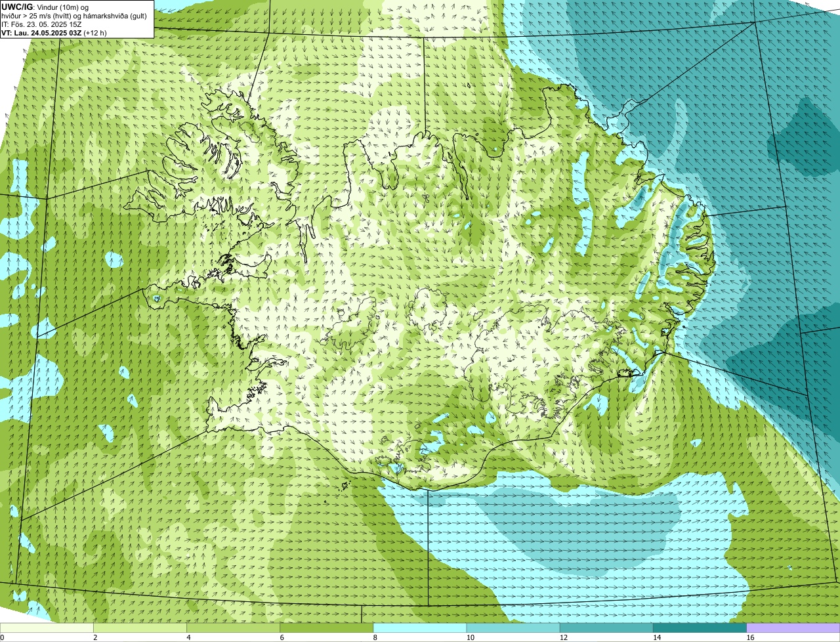The width and height of the screenshot is (840, 642).
Task: Select the 2–4 m/s light green legend swatch
Action: pyautogui.click(x=140, y=628)
